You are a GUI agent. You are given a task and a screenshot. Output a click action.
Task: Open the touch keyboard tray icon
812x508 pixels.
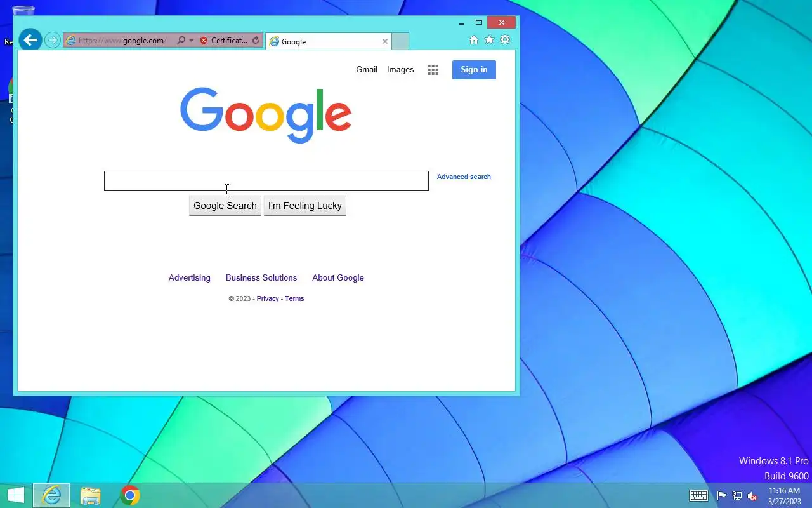[699, 496]
